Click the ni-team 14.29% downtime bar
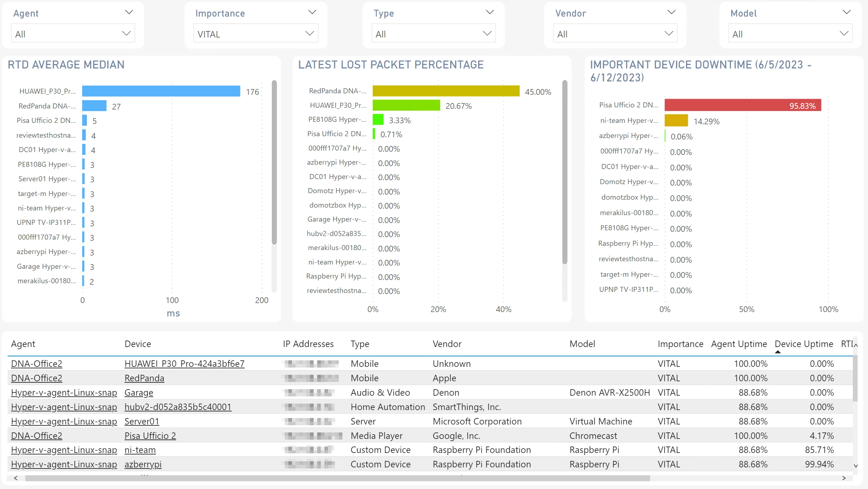Screen dimensions: 868x489 point(676,120)
